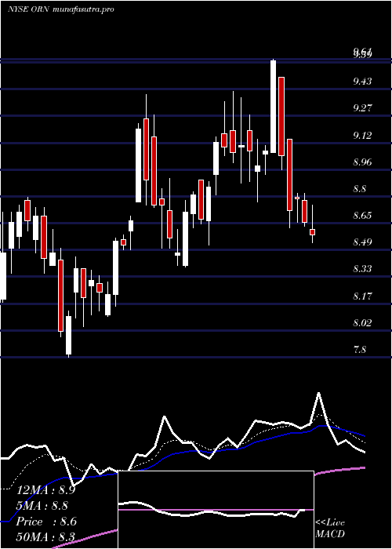The image size is (392, 549).
Task: Click the 9.43 price axis label
Action: pos(362,82)
